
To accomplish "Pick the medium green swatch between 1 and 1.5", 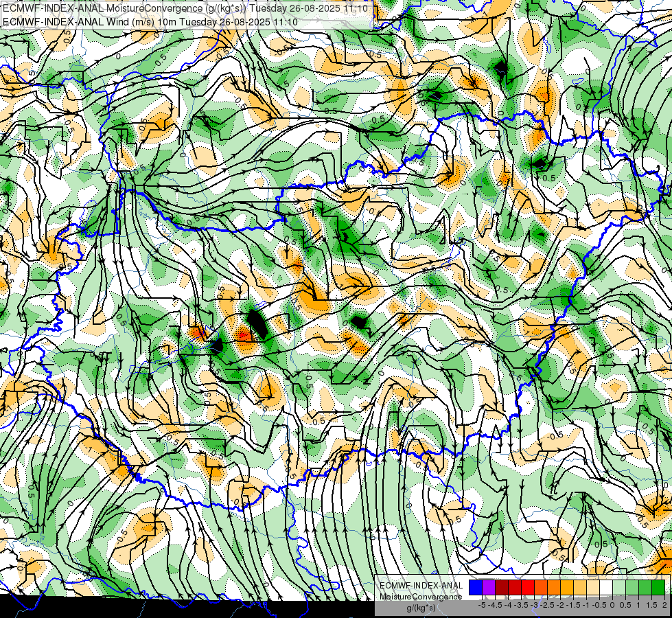I will click(645, 588).
